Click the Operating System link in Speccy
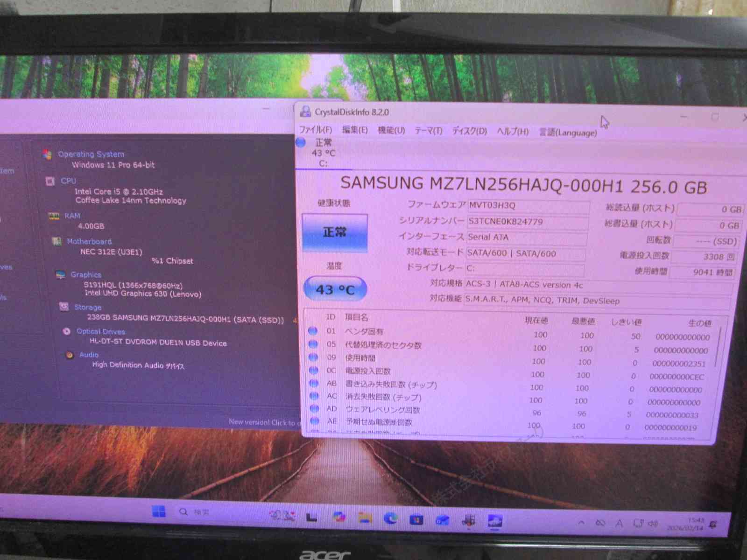The height and width of the screenshot is (560, 747). (x=91, y=154)
